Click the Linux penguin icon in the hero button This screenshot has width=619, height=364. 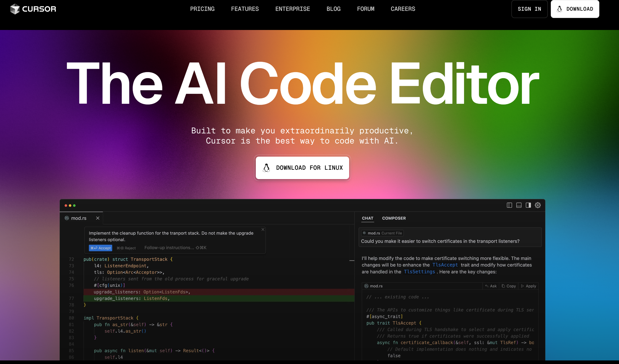point(266,168)
